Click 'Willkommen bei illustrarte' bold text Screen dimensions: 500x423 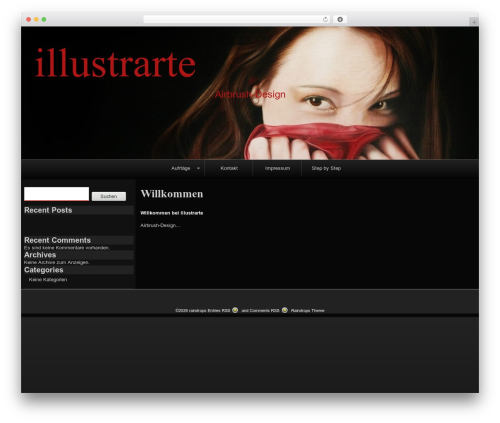click(x=172, y=213)
